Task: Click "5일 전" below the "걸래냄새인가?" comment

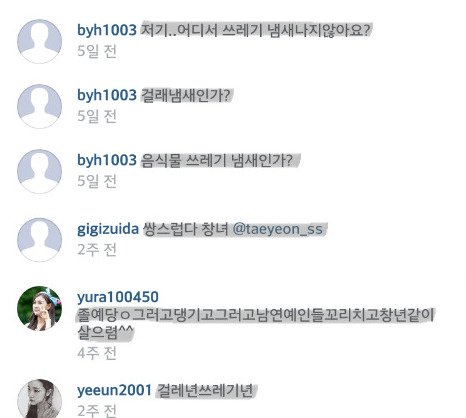Action: coord(97,116)
